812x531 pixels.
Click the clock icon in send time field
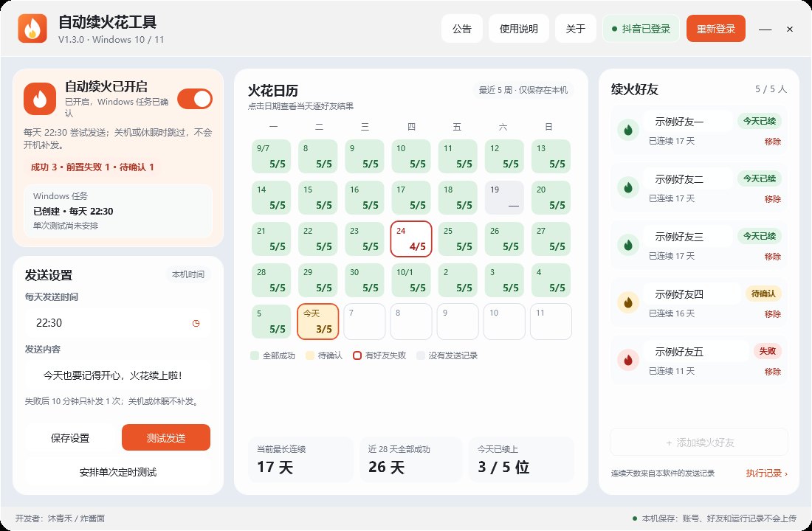(x=196, y=323)
